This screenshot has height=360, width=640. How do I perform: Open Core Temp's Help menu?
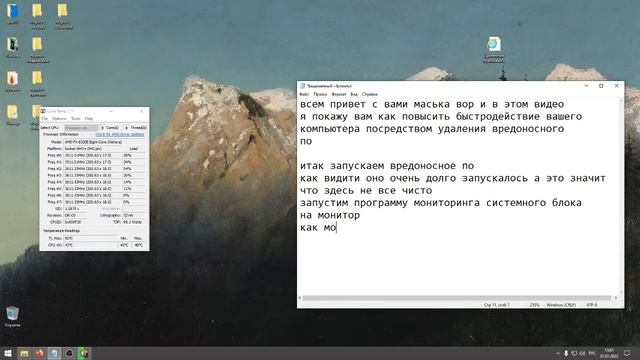coord(89,119)
